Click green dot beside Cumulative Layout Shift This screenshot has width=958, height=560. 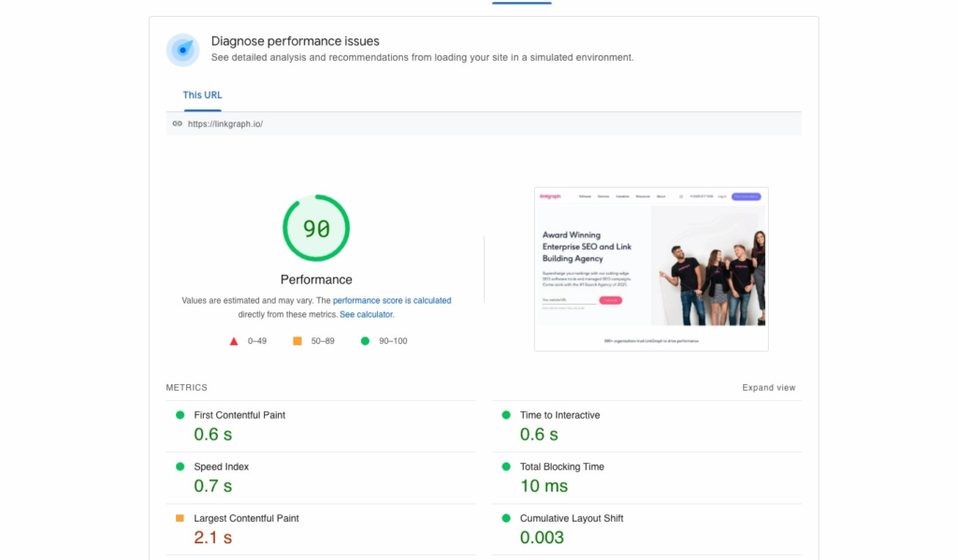click(x=506, y=518)
